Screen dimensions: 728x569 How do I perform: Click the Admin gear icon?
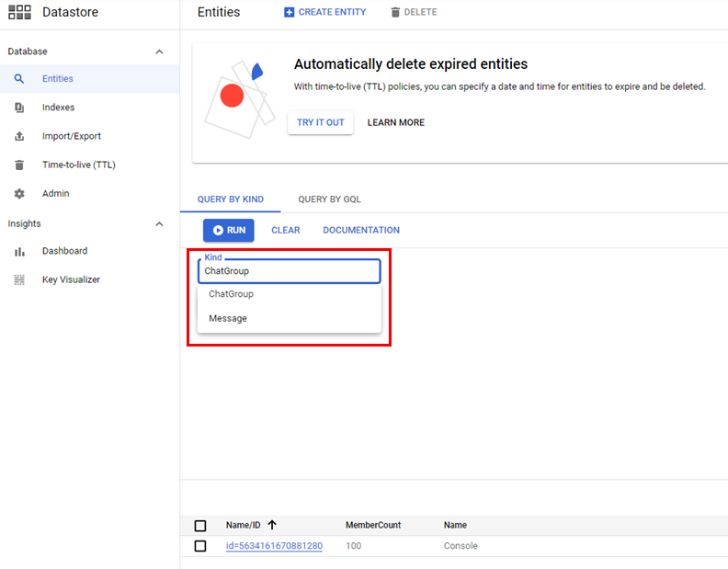[x=19, y=194]
